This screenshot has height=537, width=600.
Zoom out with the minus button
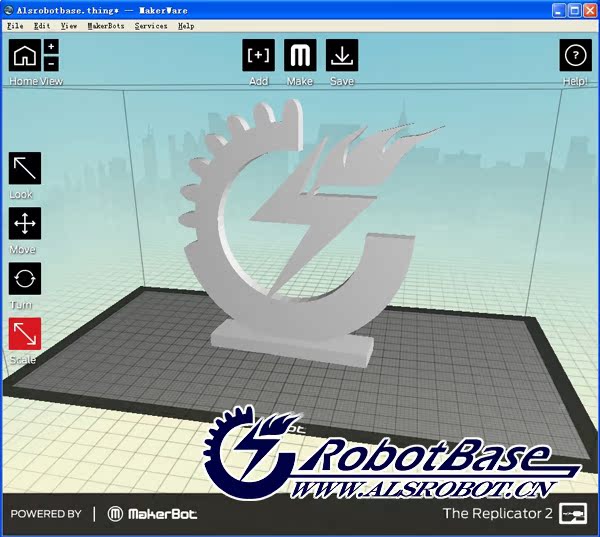51,64
